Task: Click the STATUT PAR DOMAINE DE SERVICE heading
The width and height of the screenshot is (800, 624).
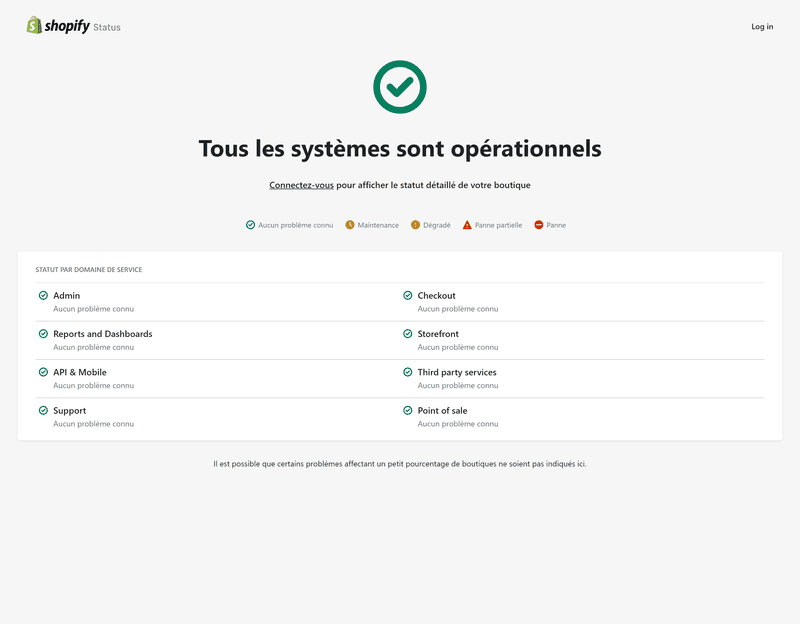Action: pyautogui.click(x=88, y=269)
